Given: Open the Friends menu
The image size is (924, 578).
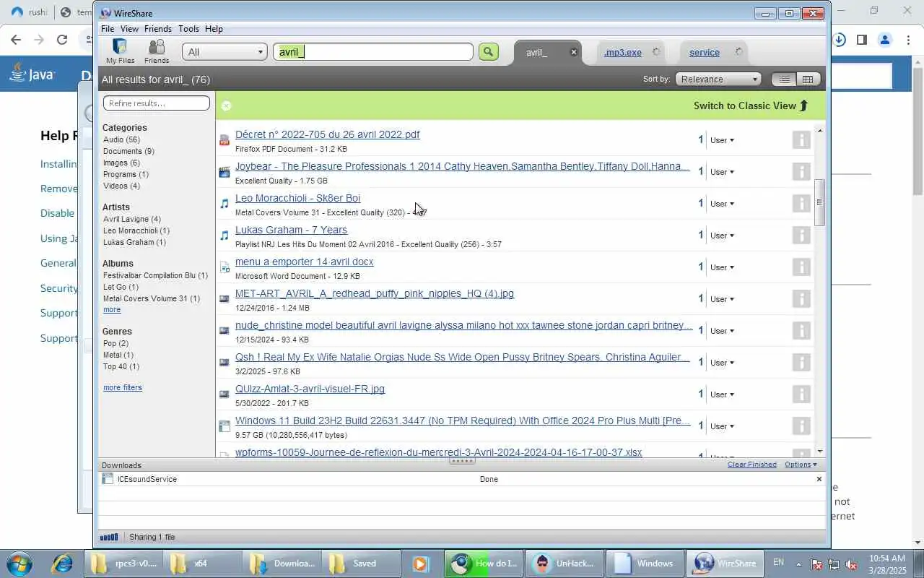Looking at the screenshot, I should [x=158, y=29].
